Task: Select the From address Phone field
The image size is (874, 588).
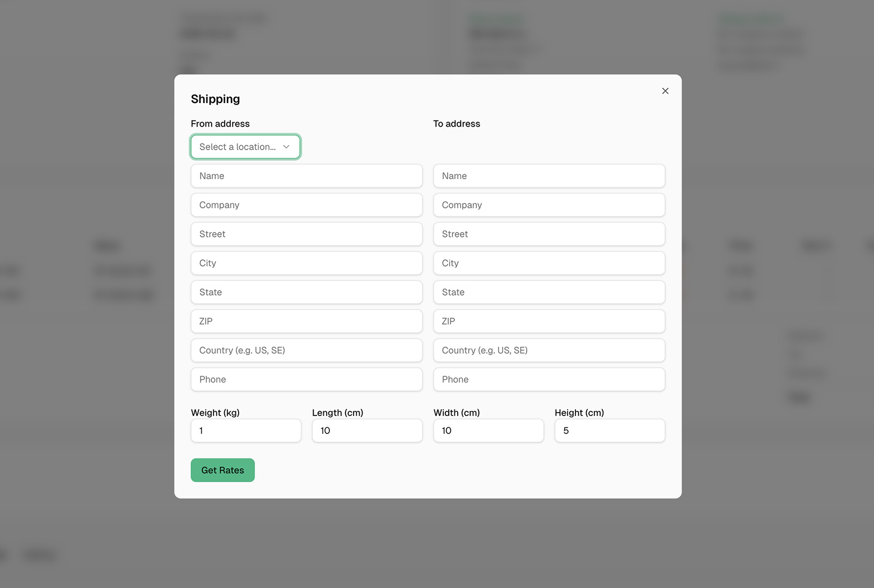Action: pos(306,379)
